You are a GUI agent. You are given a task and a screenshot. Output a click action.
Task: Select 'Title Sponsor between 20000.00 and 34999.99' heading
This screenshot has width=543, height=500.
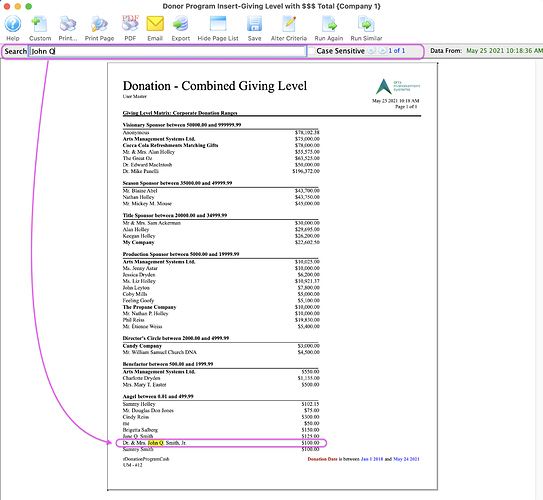175,215
